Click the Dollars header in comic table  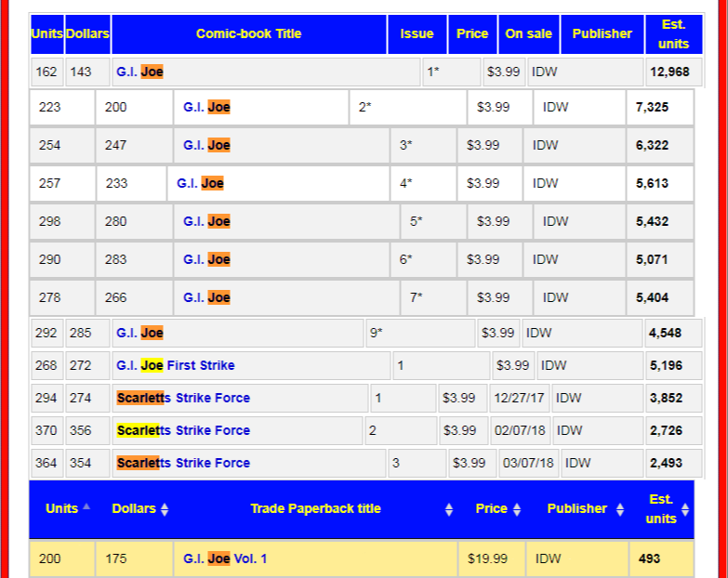[87, 33]
